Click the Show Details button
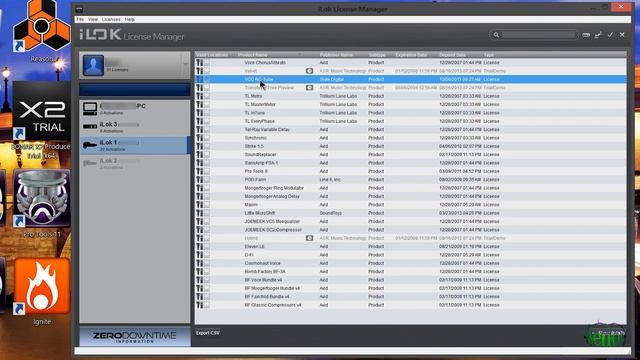Image resolution: width=640 pixels, height=360 pixels. click(x=609, y=333)
